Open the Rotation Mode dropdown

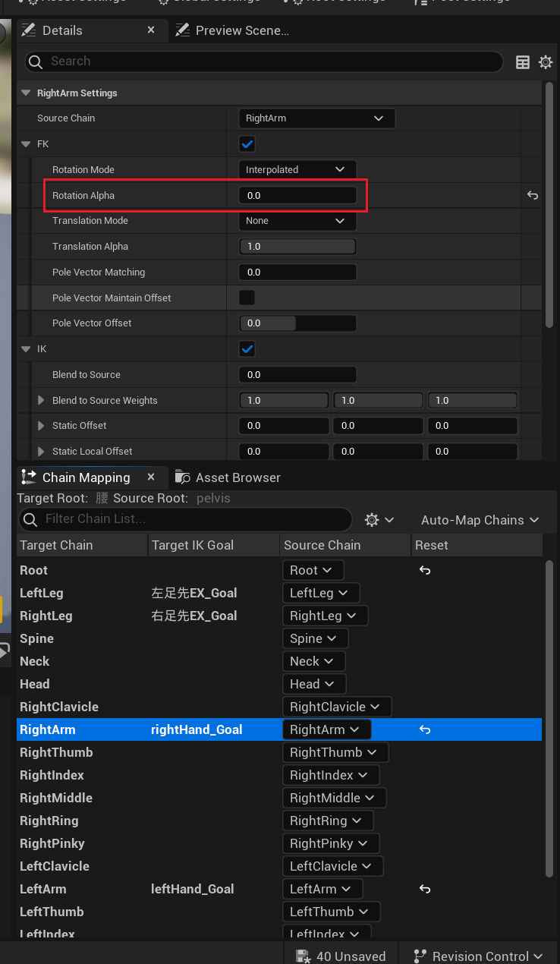(x=297, y=169)
